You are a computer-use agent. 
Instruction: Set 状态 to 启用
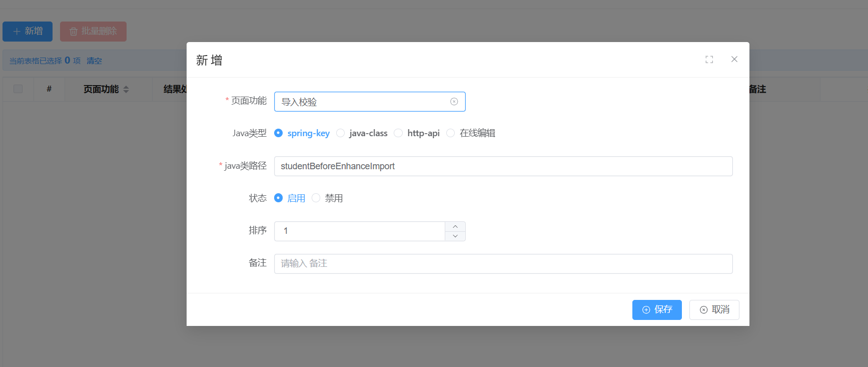click(x=290, y=198)
